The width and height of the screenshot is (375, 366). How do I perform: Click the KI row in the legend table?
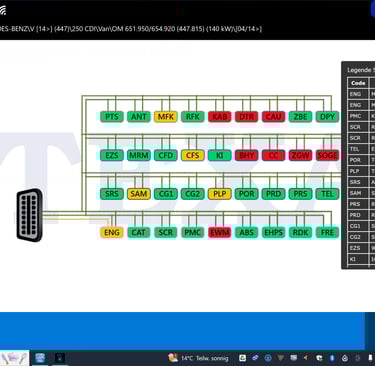(361, 259)
